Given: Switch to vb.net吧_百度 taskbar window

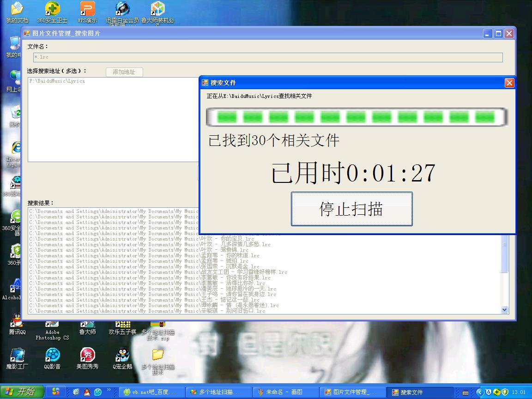Looking at the screenshot, I should [x=151, y=392].
